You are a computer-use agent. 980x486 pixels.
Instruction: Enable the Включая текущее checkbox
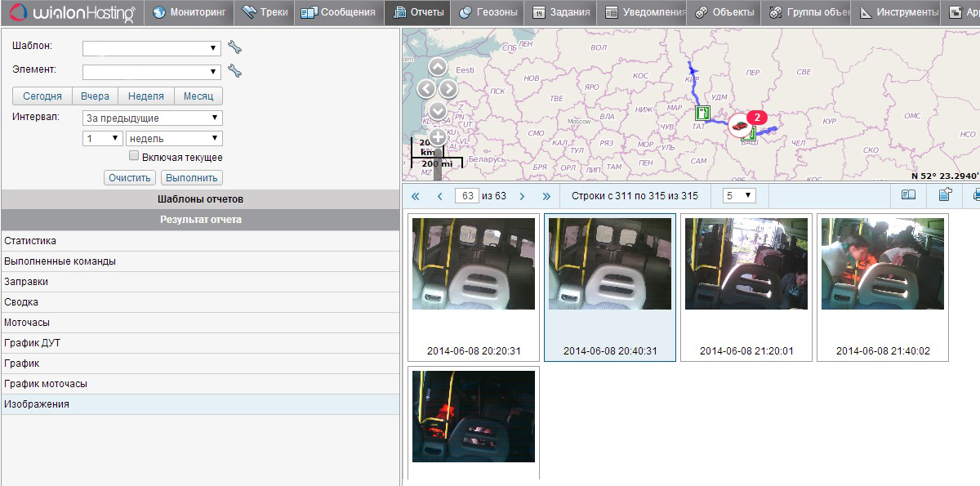(x=134, y=156)
